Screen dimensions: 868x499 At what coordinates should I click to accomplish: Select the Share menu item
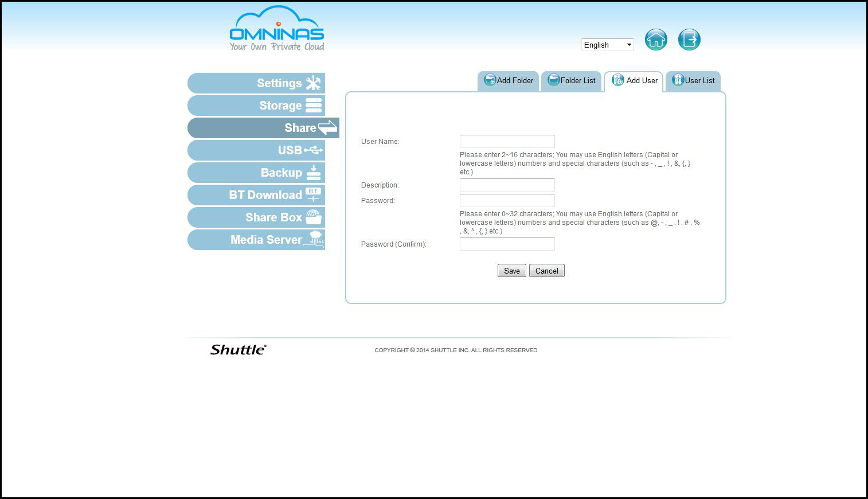[x=263, y=128]
